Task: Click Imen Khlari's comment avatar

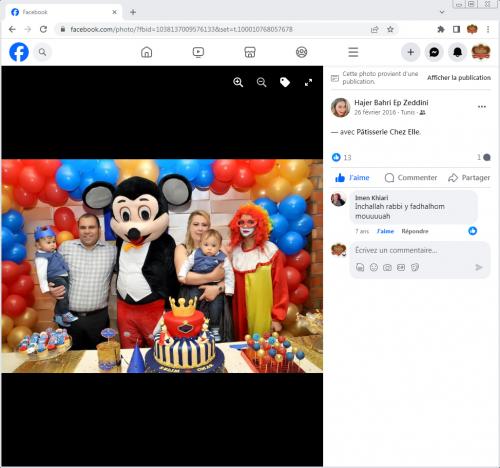Action: [x=338, y=200]
